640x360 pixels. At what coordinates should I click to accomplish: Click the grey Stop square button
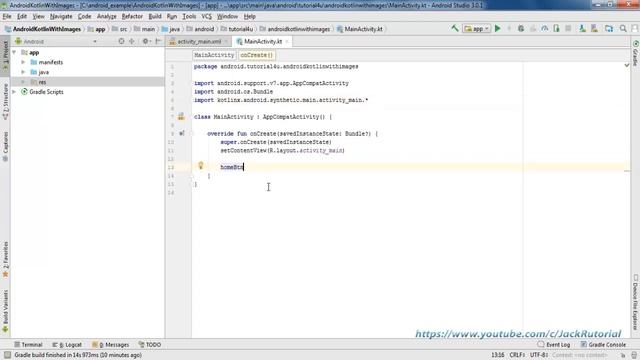click(568, 29)
